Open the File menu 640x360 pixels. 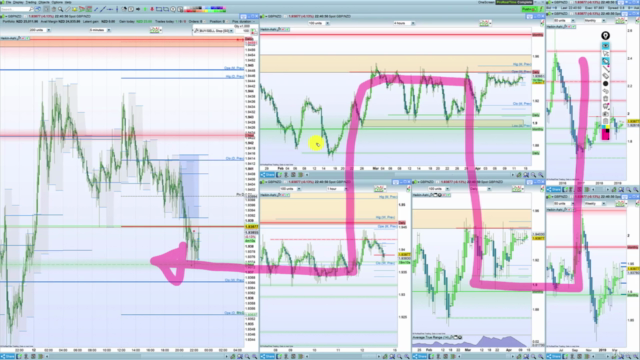pyautogui.click(x=8, y=2)
